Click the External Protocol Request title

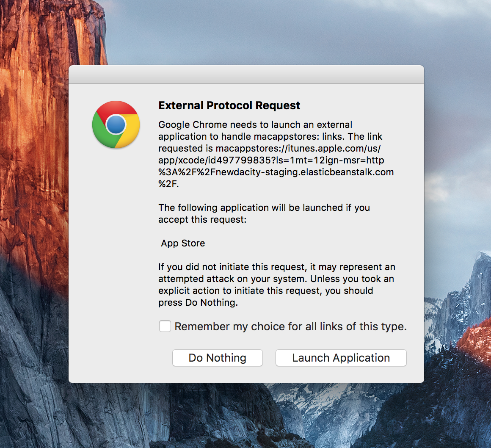pyautogui.click(x=229, y=105)
